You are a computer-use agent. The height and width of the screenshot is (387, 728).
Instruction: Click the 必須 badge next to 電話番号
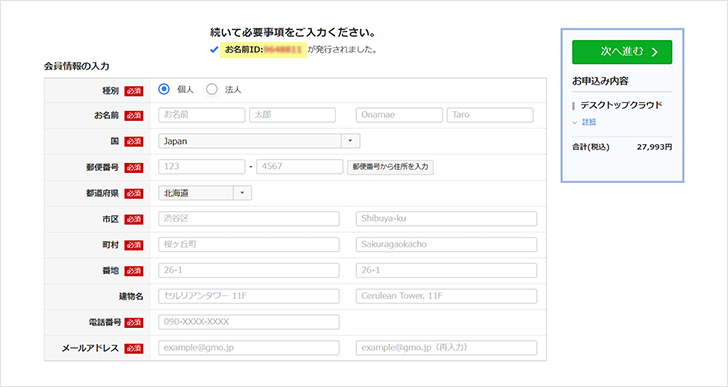tap(134, 322)
